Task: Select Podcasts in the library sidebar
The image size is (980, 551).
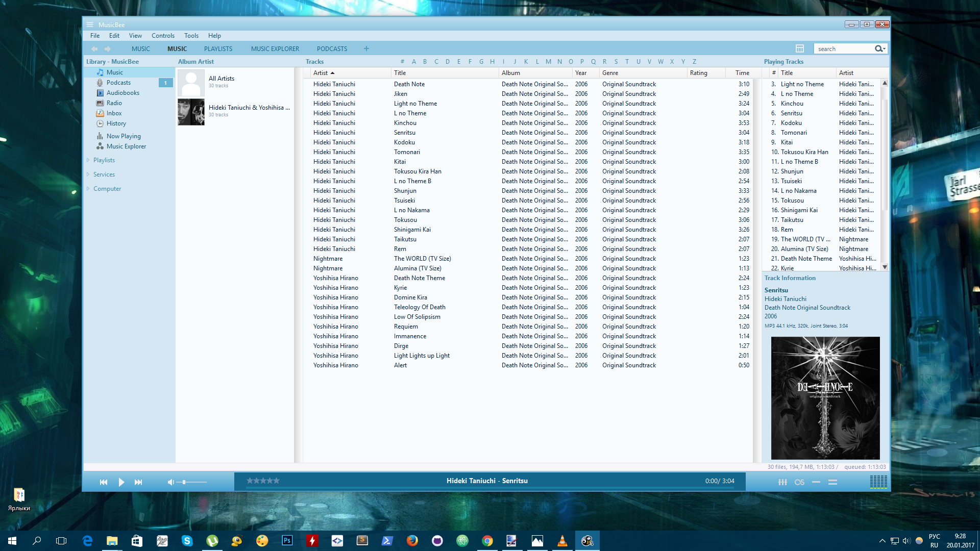Action: tap(130, 83)
